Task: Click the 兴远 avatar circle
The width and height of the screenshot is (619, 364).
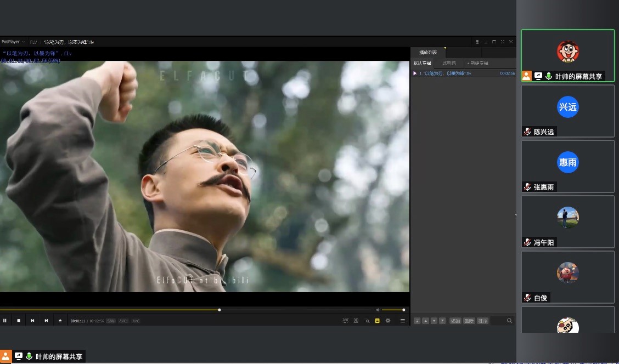Action: click(x=567, y=107)
